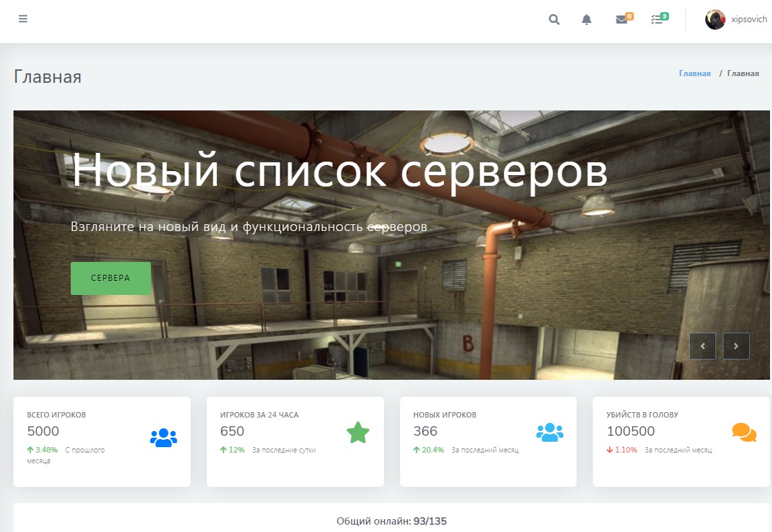
Task: Click the xipsovich user avatar
Action: pyautogui.click(x=715, y=20)
